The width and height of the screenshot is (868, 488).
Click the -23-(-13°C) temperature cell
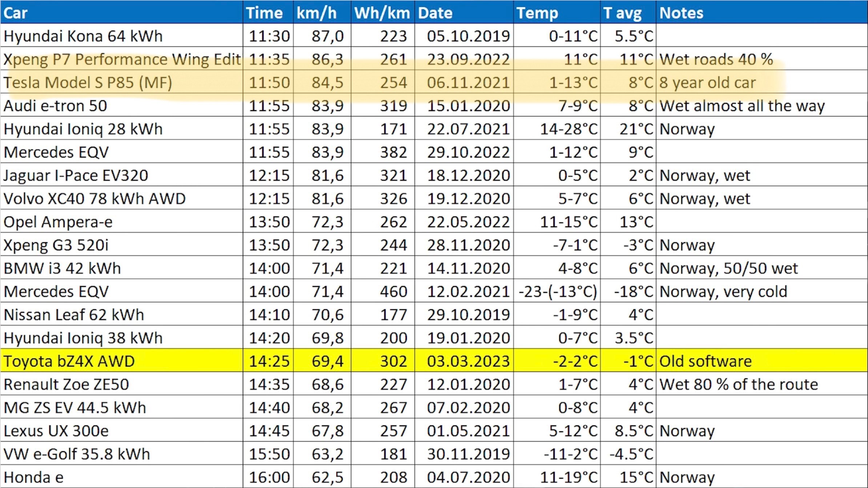coord(557,291)
